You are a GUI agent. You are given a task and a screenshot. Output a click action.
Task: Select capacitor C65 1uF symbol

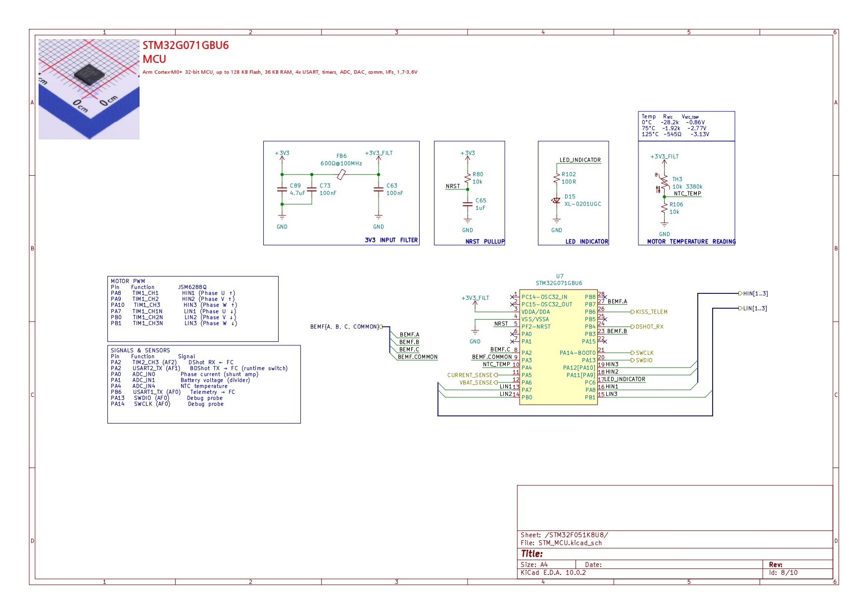click(x=468, y=204)
